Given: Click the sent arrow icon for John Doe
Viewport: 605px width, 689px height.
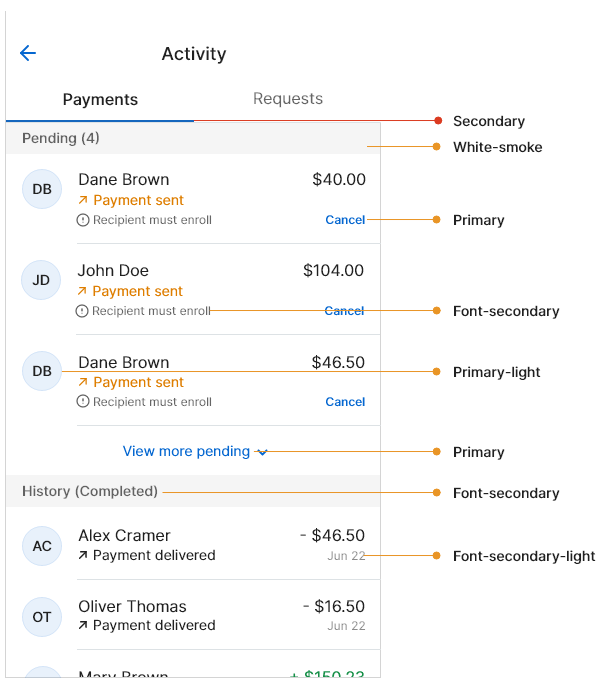Looking at the screenshot, I should (84, 292).
